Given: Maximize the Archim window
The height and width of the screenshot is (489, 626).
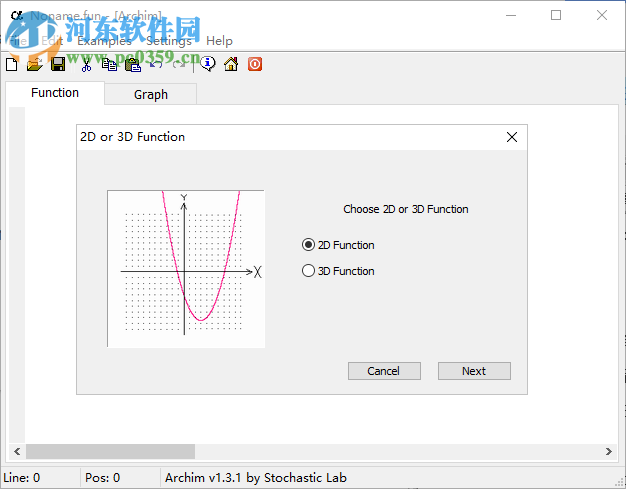Looking at the screenshot, I should click(x=556, y=15).
